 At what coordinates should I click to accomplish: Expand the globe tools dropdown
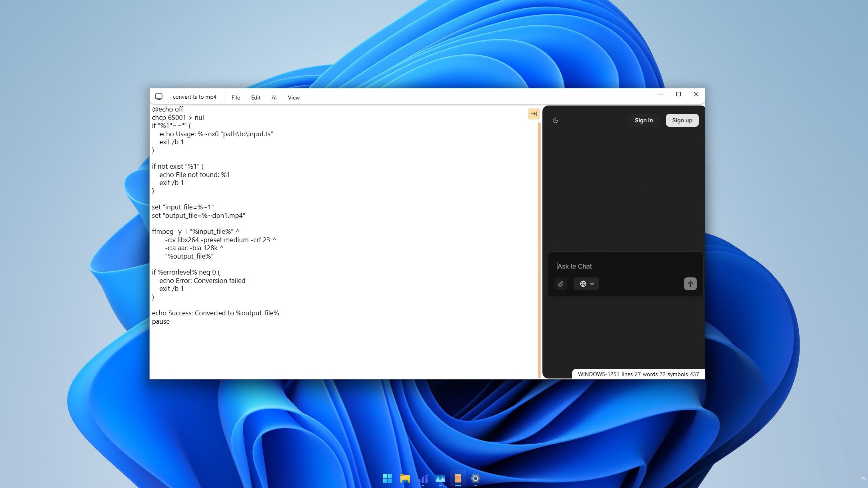tap(586, 284)
